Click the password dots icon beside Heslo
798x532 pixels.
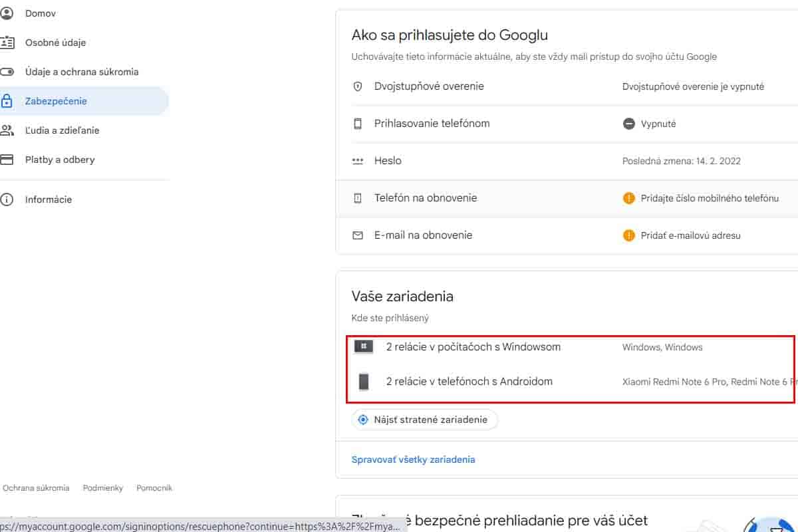click(x=358, y=161)
